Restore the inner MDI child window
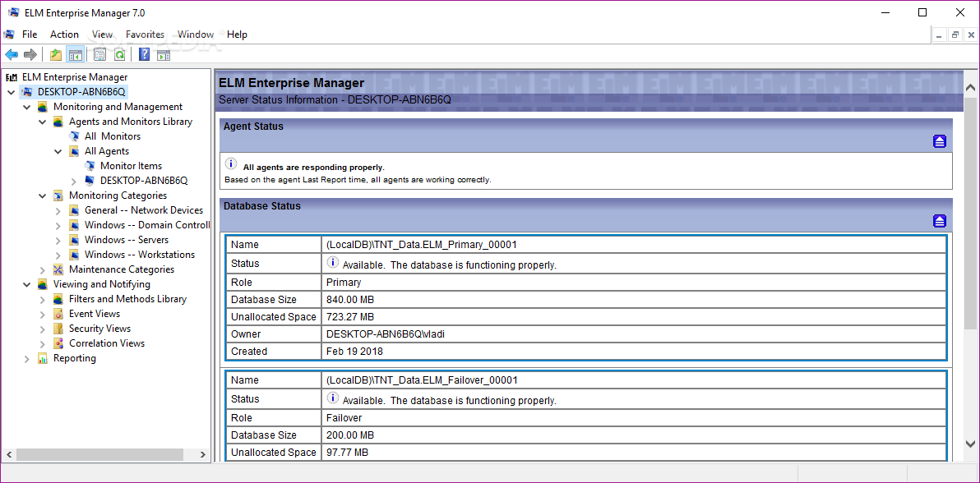The height and width of the screenshot is (483, 980). pos(955,35)
